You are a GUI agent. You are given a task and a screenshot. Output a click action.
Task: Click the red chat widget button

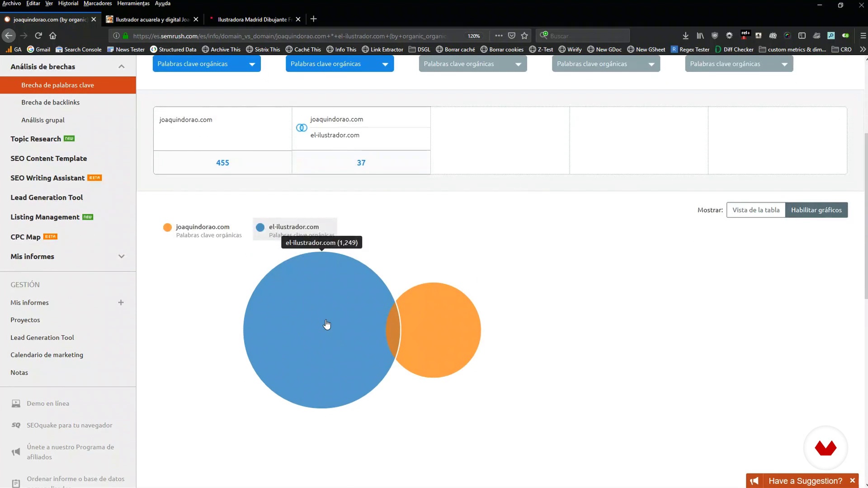[826, 448]
